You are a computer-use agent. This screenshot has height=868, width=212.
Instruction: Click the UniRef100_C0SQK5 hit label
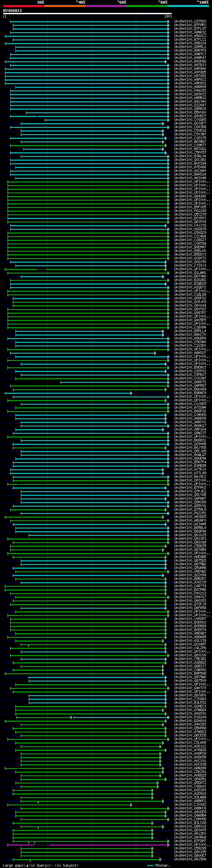[x=190, y=120]
